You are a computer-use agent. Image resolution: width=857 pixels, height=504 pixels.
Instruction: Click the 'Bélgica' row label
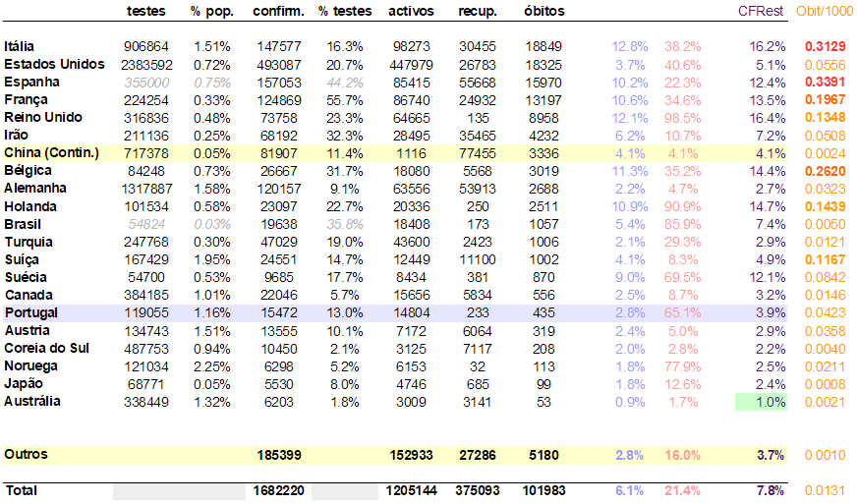tap(28, 171)
